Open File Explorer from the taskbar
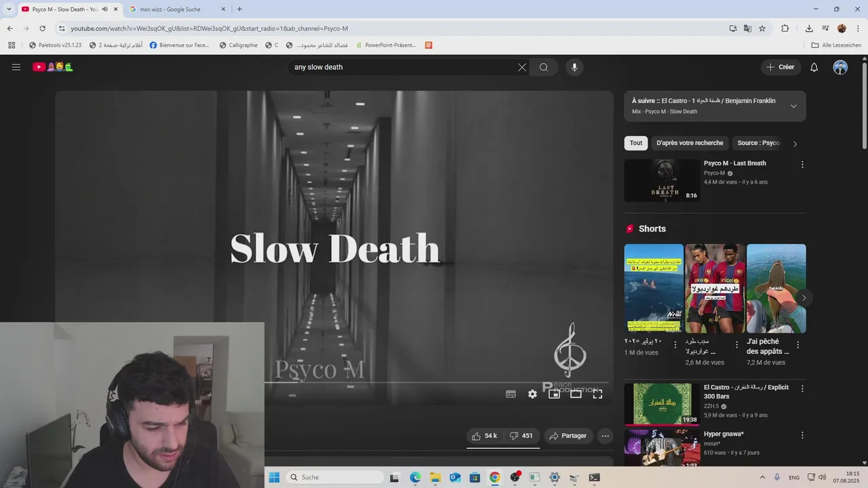Screen dimensions: 868x488 coord(435,477)
